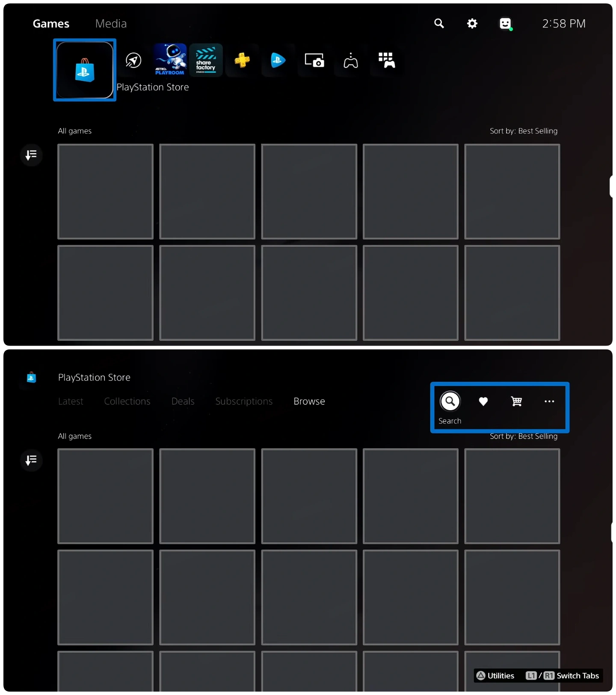Screen dimensions: 616x695
Task: Click the 2:58 PM clock
Action: click(x=564, y=24)
